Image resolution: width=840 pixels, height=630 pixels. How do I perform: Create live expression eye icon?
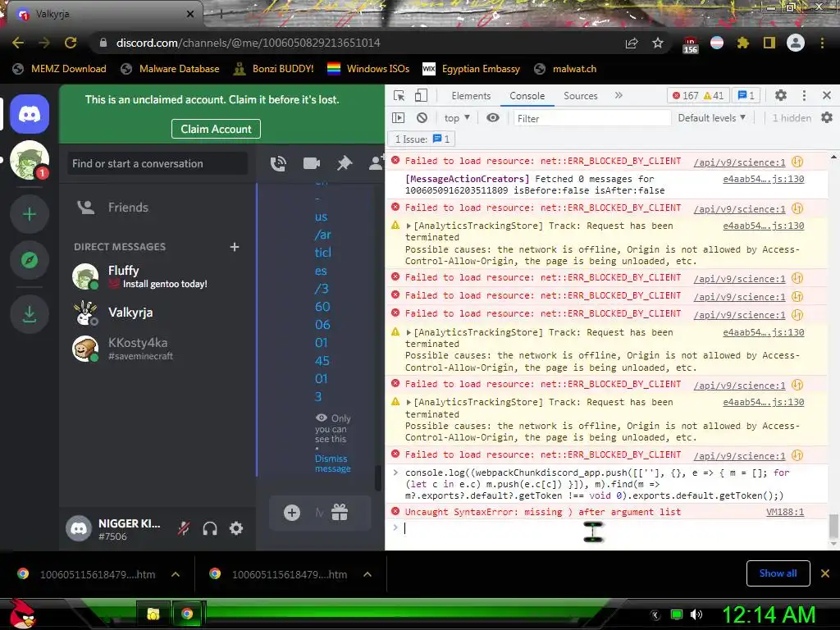pos(493,117)
